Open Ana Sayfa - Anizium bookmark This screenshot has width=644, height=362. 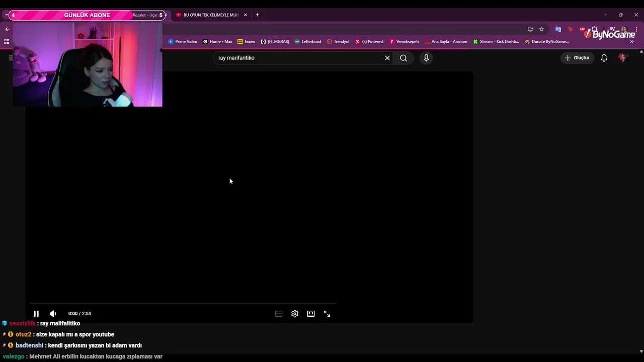(x=446, y=42)
